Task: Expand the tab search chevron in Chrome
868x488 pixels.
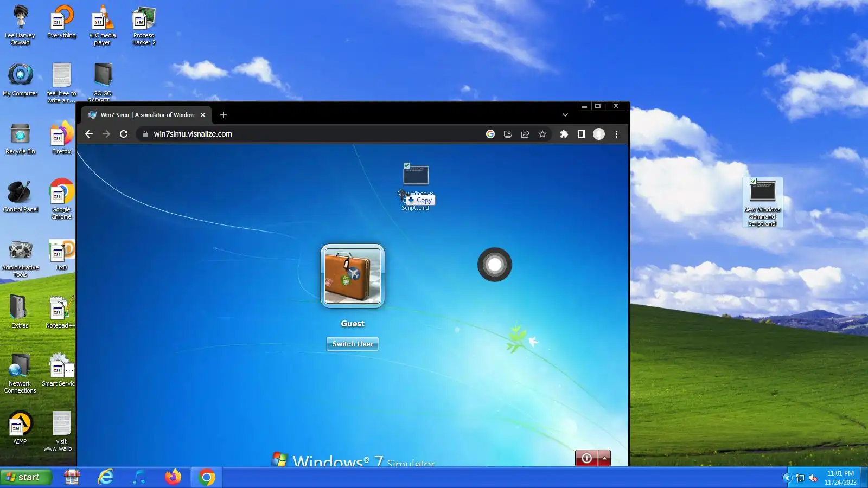Action: (x=565, y=115)
